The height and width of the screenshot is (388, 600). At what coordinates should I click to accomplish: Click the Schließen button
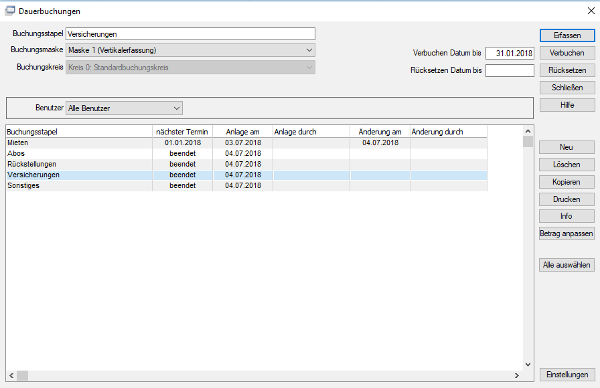pyautogui.click(x=567, y=88)
